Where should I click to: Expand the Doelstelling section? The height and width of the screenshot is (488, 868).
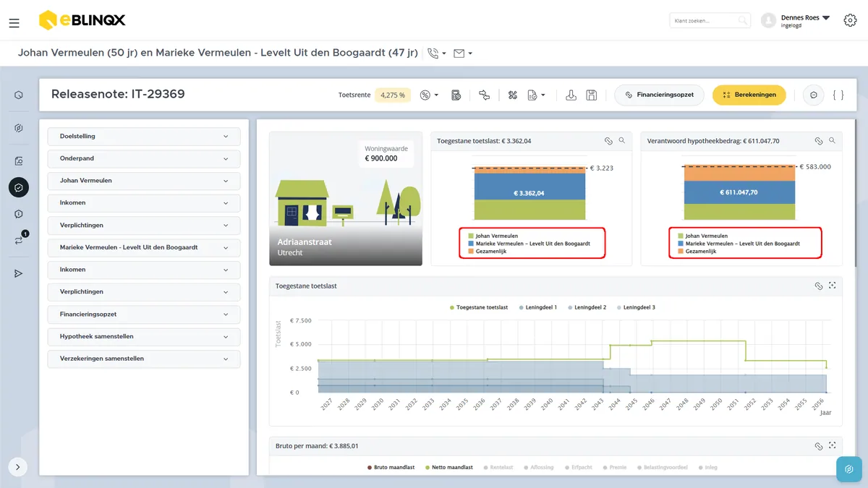(x=143, y=136)
